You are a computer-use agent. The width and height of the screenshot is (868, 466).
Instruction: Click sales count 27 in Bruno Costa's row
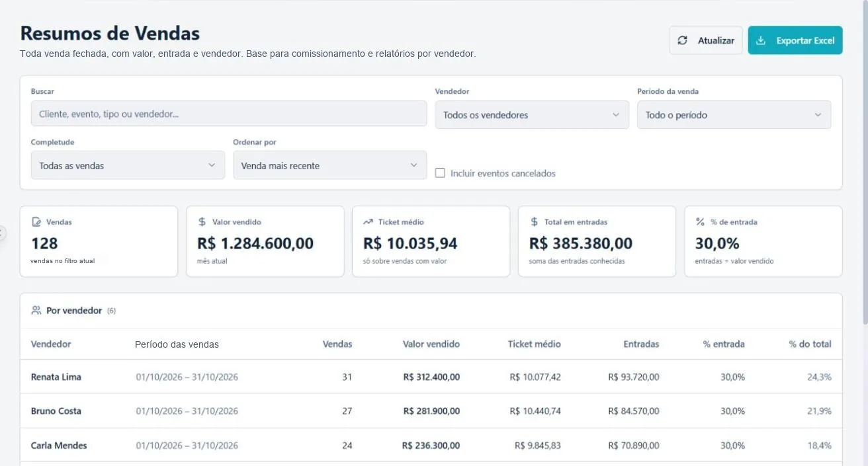coord(347,410)
